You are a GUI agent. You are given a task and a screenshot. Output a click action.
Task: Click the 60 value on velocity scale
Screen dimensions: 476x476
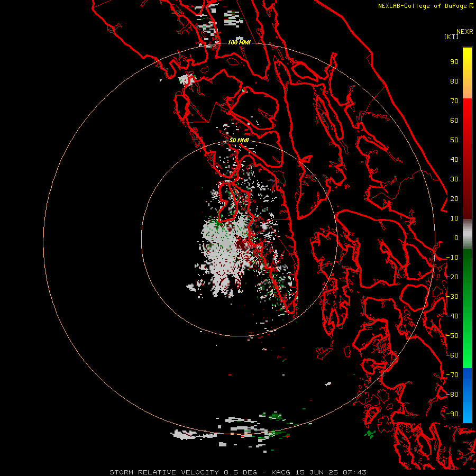click(x=454, y=121)
